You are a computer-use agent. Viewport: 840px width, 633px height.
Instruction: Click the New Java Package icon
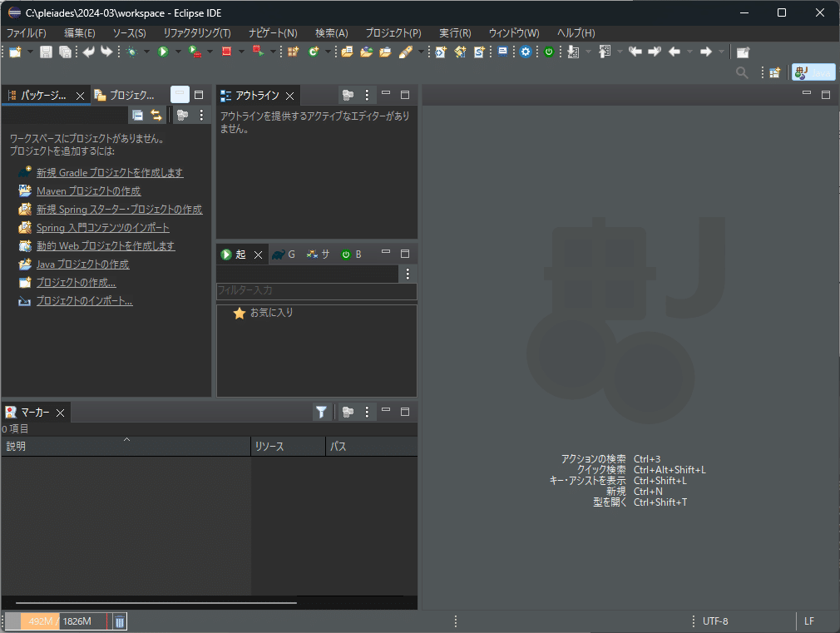click(x=293, y=52)
